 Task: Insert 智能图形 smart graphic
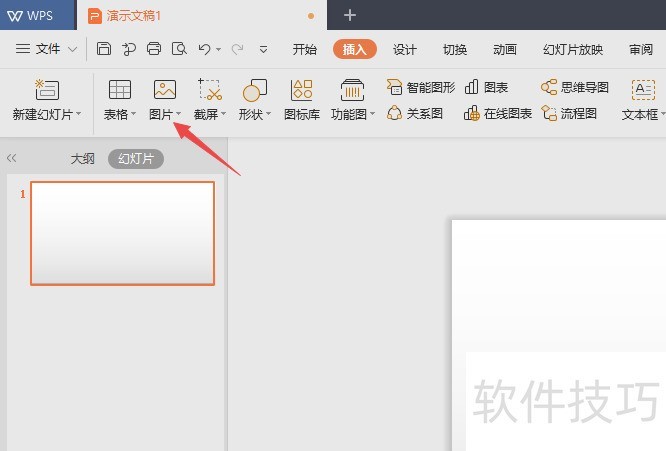pyautogui.click(x=424, y=88)
